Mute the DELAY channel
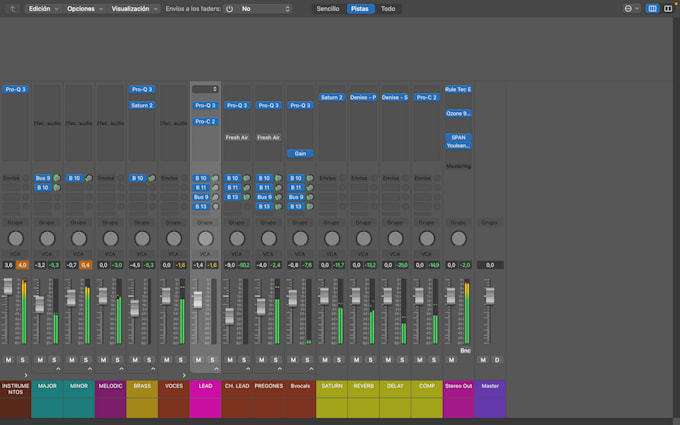This screenshot has width=680, height=425. coord(388,360)
